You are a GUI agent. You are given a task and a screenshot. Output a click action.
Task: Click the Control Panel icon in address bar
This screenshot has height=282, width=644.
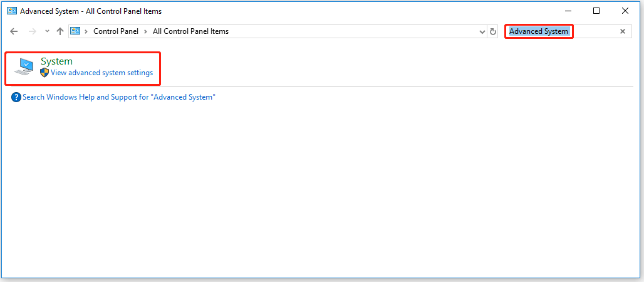coord(76,31)
